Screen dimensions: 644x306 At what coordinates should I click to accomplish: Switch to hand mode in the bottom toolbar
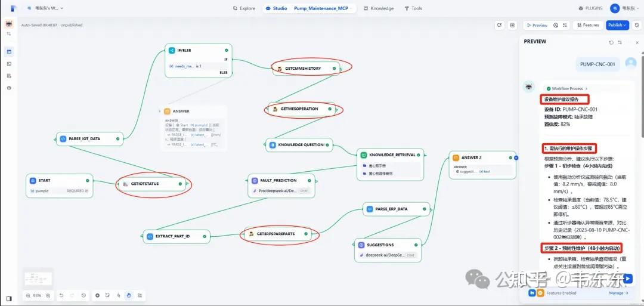[129, 295]
